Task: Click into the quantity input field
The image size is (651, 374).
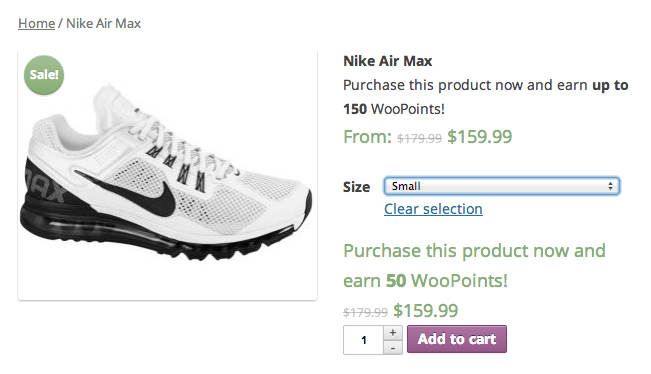Action: coord(363,340)
